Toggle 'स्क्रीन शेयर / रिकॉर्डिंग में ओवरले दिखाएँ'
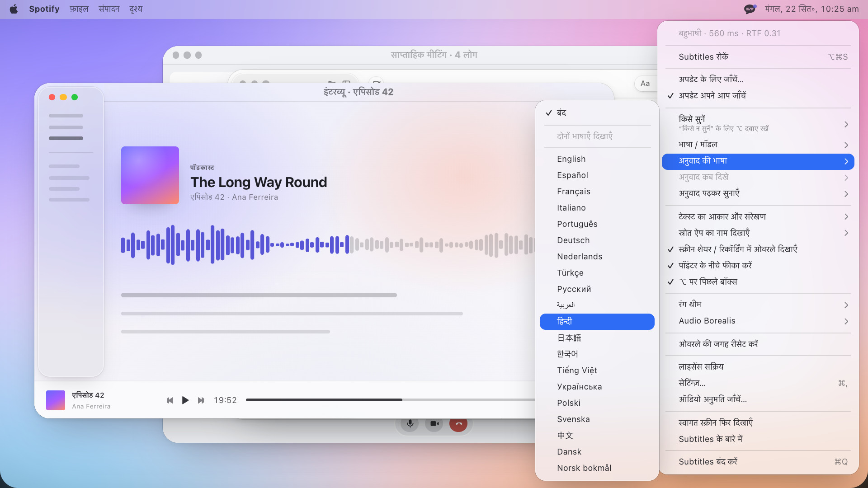Viewport: 868px width, 488px height. pyautogui.click(x=758, y=249)
